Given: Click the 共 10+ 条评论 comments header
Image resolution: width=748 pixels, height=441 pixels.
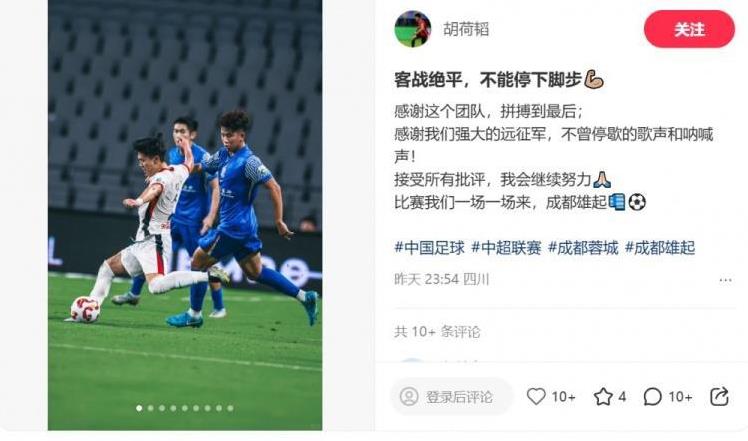Looking at the screenshot, I should pyautogui.click(x=437, y=331).
